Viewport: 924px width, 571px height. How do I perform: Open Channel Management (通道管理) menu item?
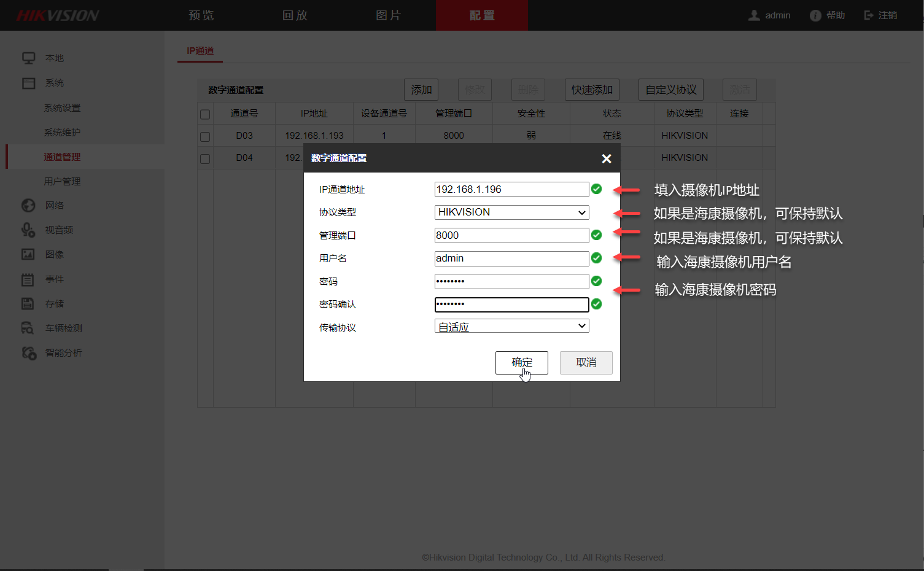pos(62,157)
